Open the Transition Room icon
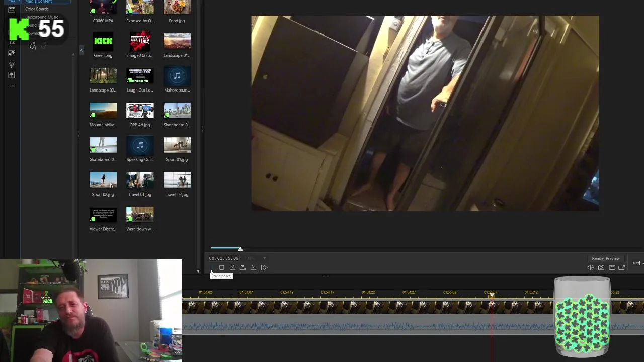This screenshot has width=644, height=362. pyautogui.click(x=12, y=75)
